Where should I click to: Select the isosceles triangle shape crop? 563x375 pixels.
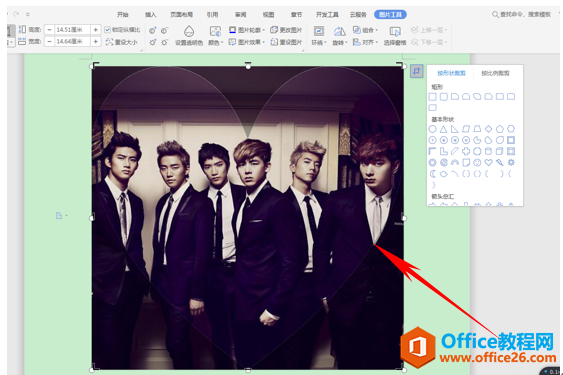click(444, 129)
